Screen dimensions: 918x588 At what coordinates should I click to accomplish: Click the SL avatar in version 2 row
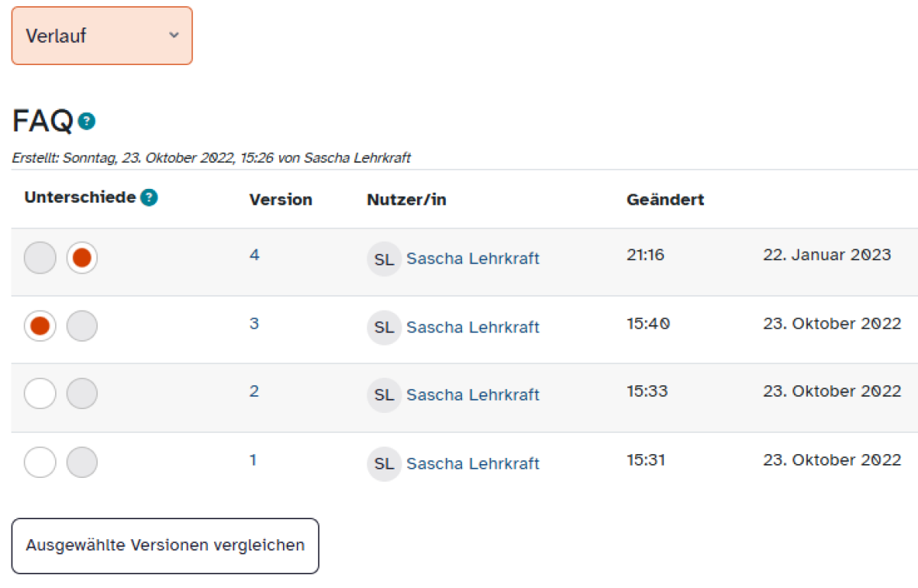[x=384, y=395]
